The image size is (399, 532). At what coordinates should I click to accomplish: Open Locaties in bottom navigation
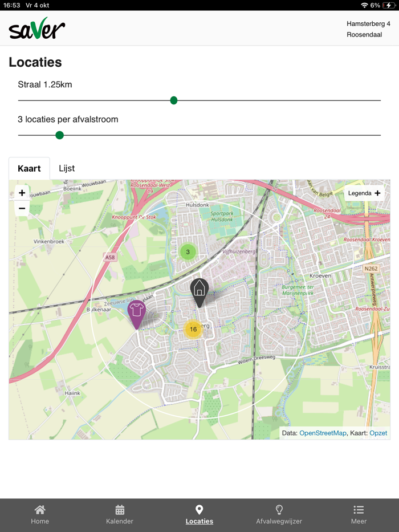click(199, 515)
